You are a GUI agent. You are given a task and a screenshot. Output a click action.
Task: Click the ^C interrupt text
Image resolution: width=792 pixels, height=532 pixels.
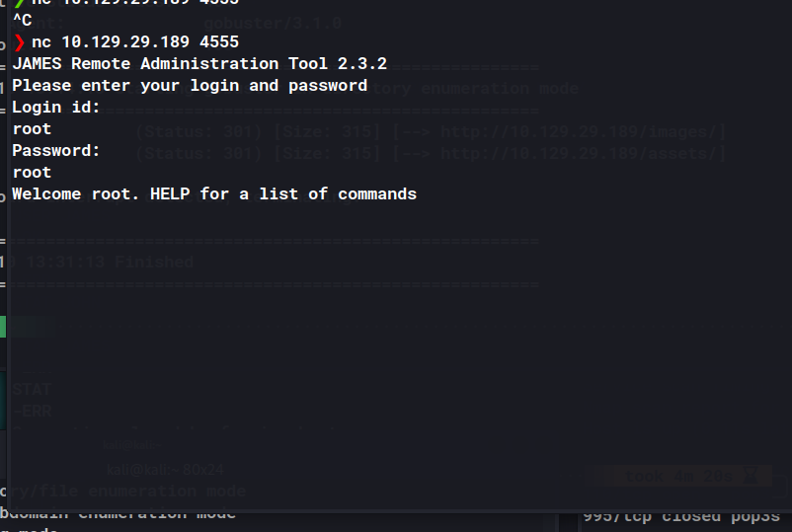tap(22, 20)
